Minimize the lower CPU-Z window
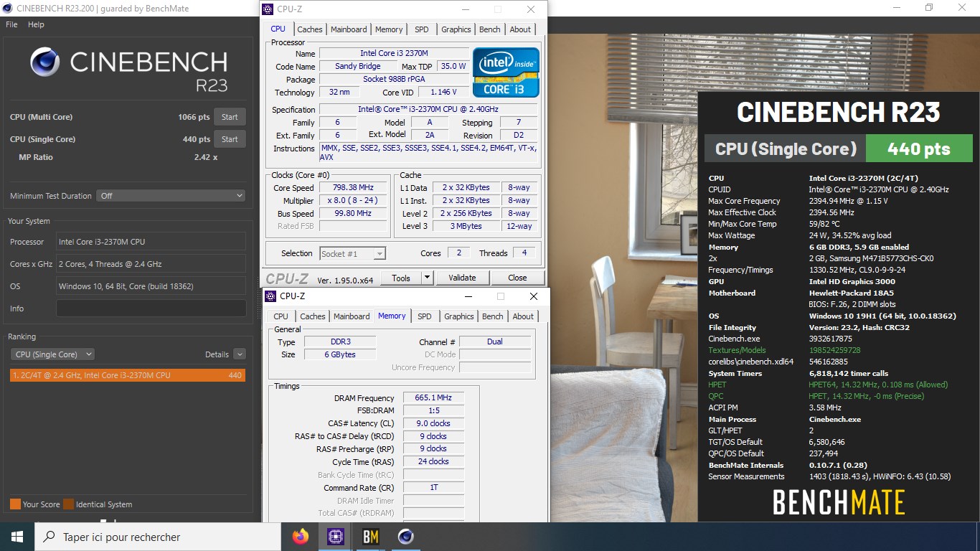This screenshot has height=551, width=980. [468, 296]
